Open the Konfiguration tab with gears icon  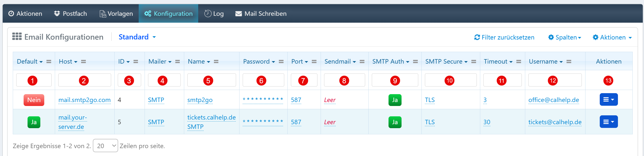tap(168, 14)
